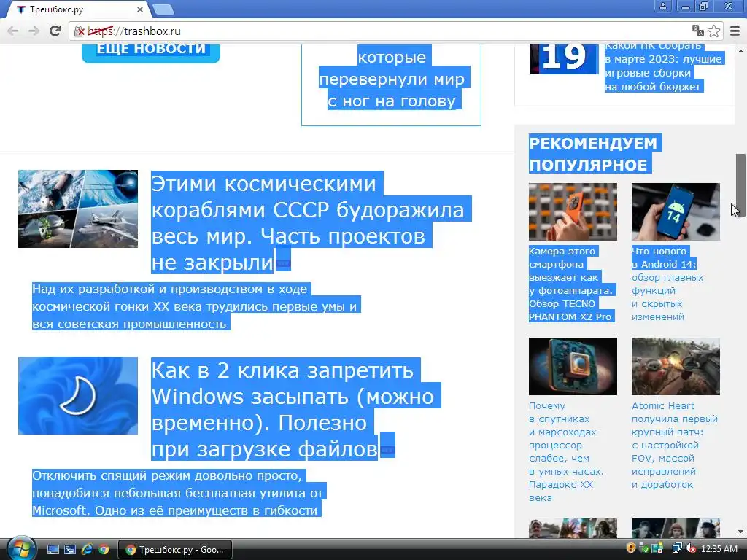Viewport: 747px width, 560px height.
Task: Click the comments icon after 'загрузке файлов'
Action: pyautogui.click(x=387, y=449)
